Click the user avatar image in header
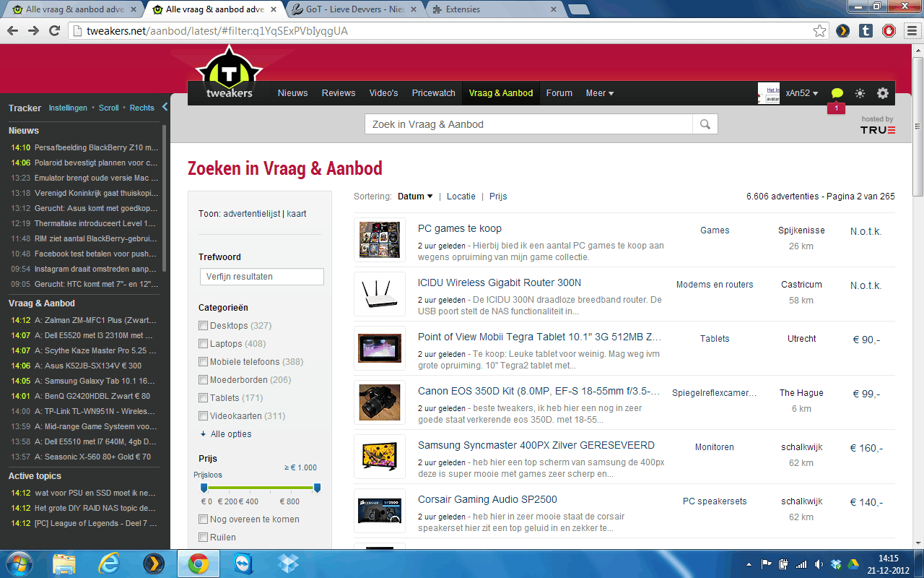The width and height of the screenshot is (924, 578). pos(768,93)
